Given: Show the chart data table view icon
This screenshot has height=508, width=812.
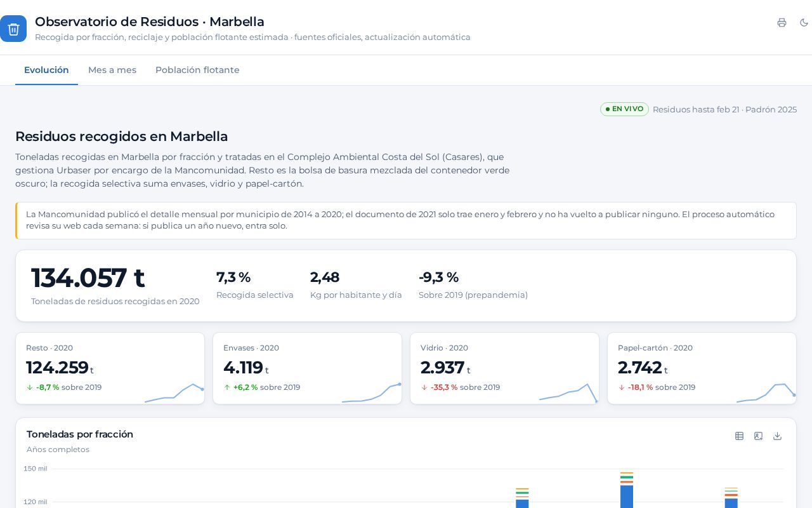Looking at the screenshot, I should 739,436.
